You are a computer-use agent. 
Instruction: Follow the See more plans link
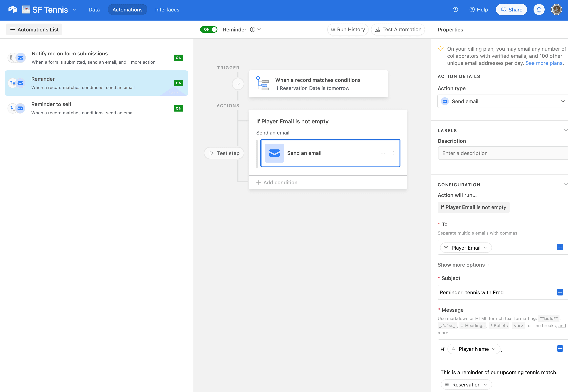[x=544, y=63]
